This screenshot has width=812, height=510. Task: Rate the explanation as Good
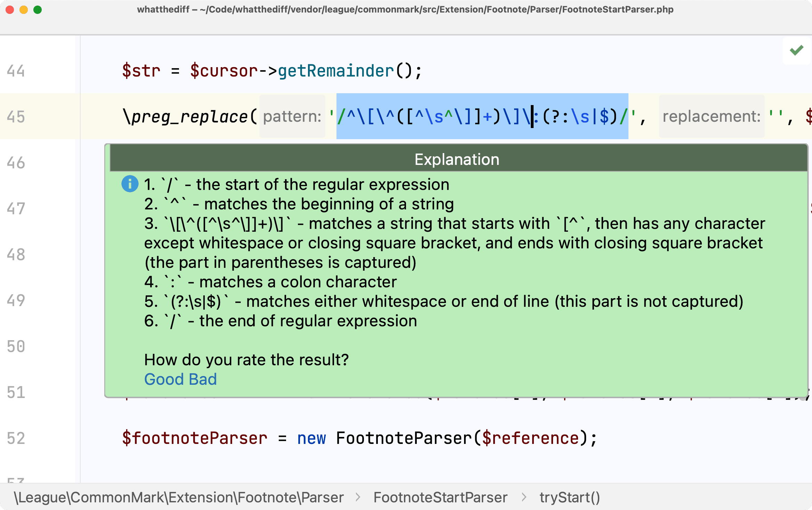click(x=164, y=379)
